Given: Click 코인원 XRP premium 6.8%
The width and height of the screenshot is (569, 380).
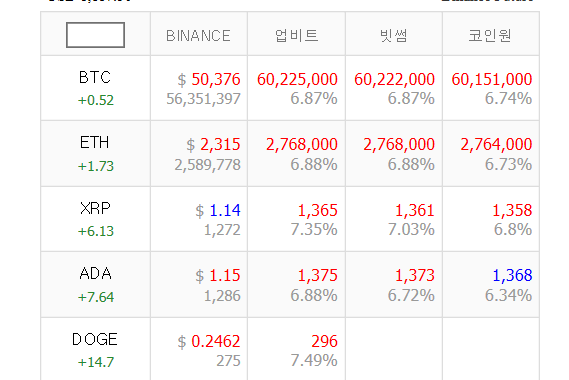Looking at the screenshot, I should coord(513,230).
